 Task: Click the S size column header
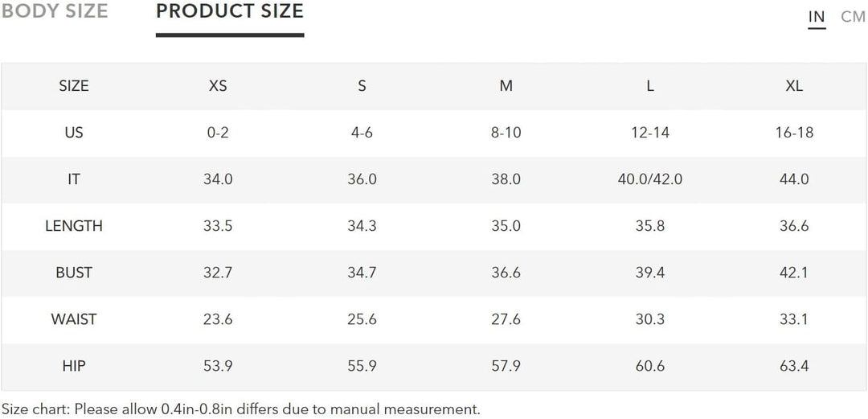(362, 86)
